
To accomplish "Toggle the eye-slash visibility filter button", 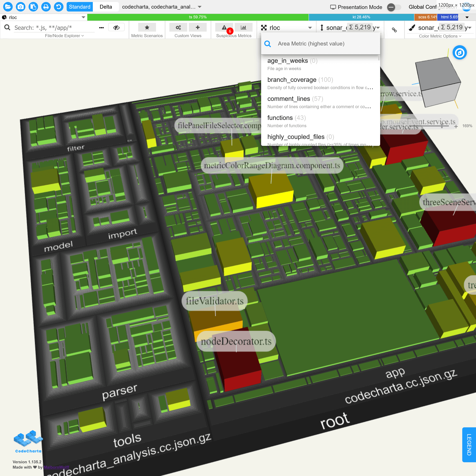I will pyautogui.click(x=116, y=28).
